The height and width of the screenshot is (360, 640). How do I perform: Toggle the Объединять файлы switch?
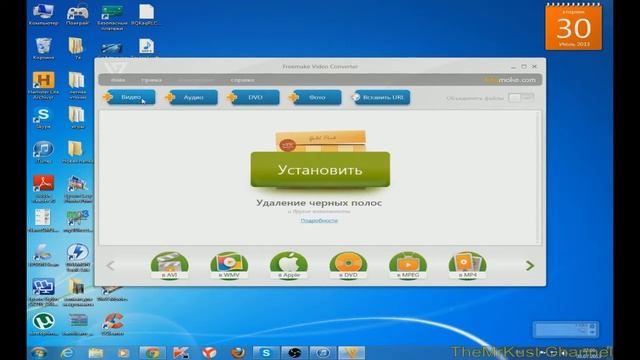(x=521, y=98)
